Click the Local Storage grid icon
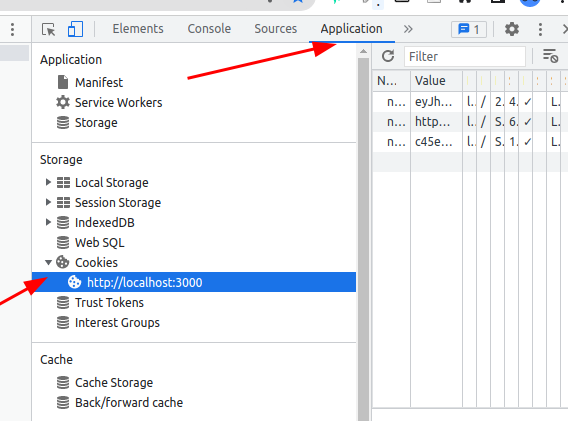Image resolution: width=568 pixels, height=421 pixels. [x=63, y=182]
